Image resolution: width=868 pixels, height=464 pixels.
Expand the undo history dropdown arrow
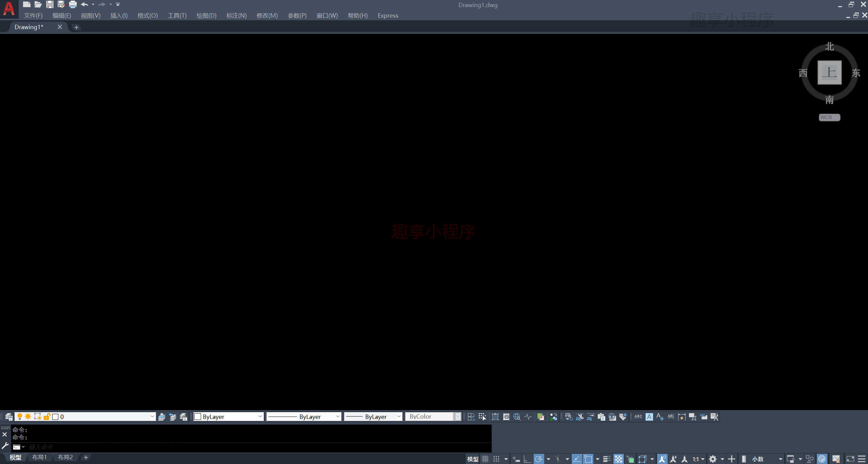point(93,4)
